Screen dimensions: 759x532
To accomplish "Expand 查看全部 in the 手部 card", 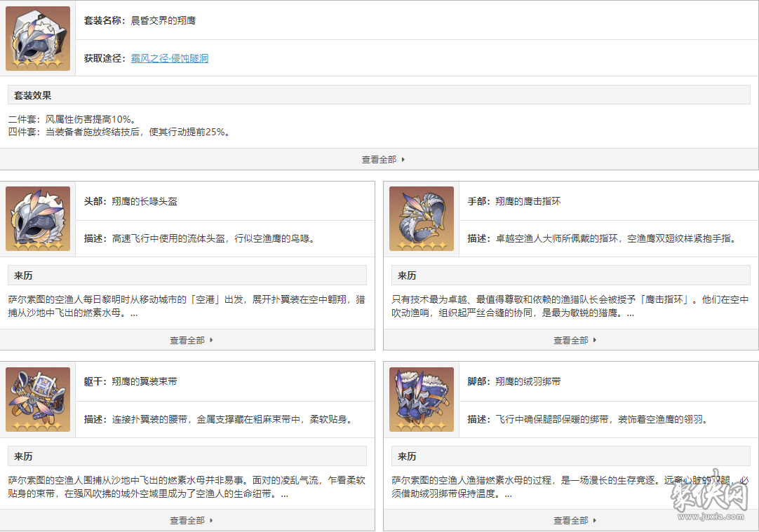I will [x=575, y=341].
